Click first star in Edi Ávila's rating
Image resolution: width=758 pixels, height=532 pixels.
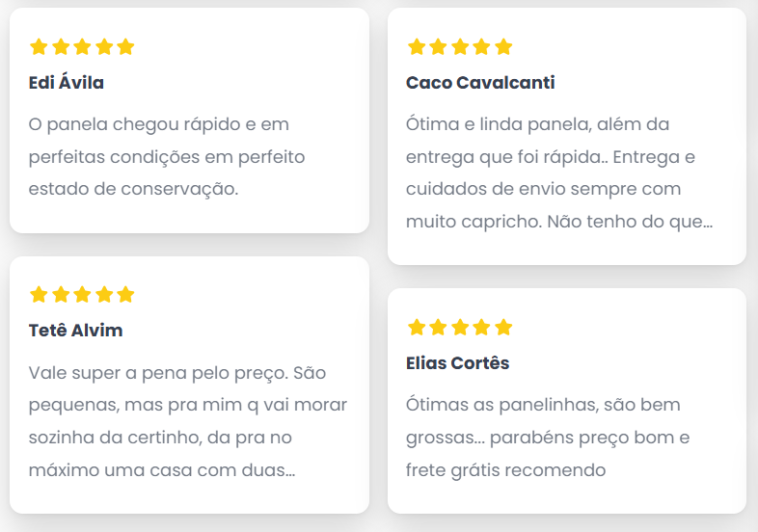coord(39,47)
